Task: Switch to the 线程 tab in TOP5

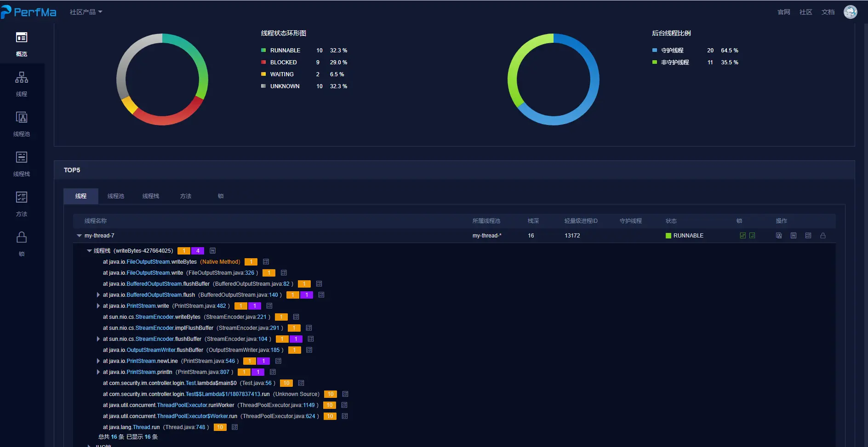Action: [x=81, y=196]
